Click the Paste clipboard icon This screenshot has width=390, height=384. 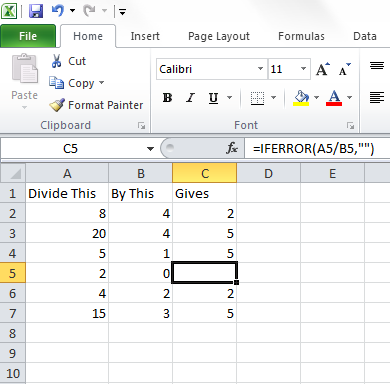coord(25,68)
